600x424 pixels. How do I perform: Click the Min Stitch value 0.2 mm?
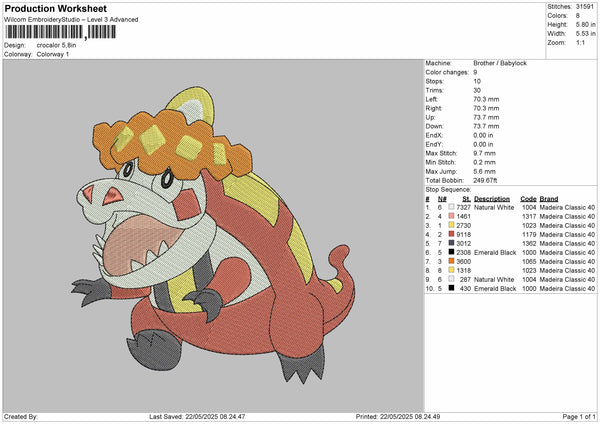point(484,162)
